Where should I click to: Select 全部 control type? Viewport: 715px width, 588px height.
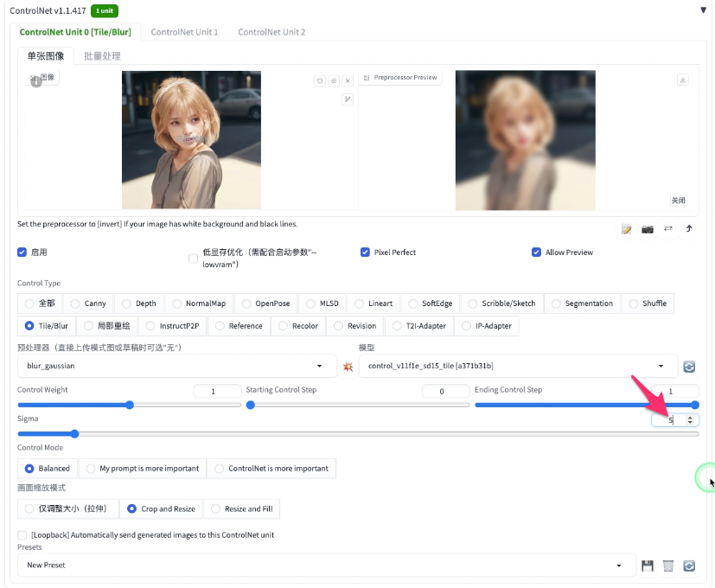(x=40, y=304)
